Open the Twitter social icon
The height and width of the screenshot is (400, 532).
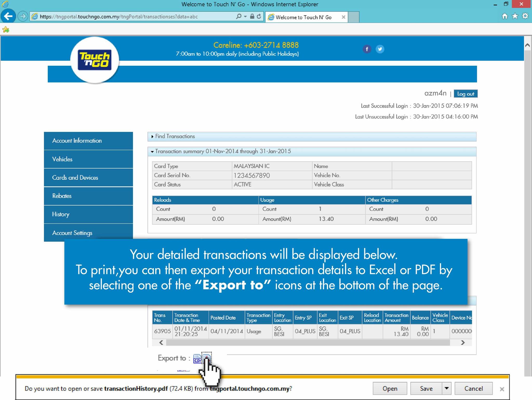[380, 49]
